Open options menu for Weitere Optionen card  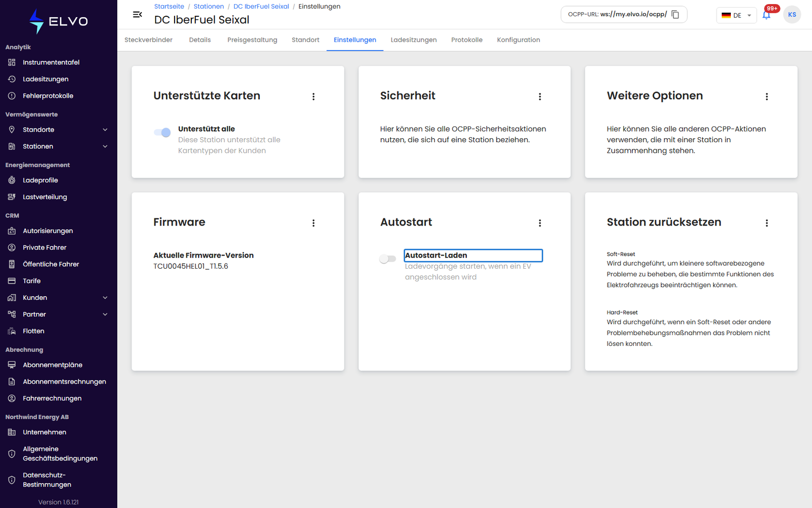point(767,97)
